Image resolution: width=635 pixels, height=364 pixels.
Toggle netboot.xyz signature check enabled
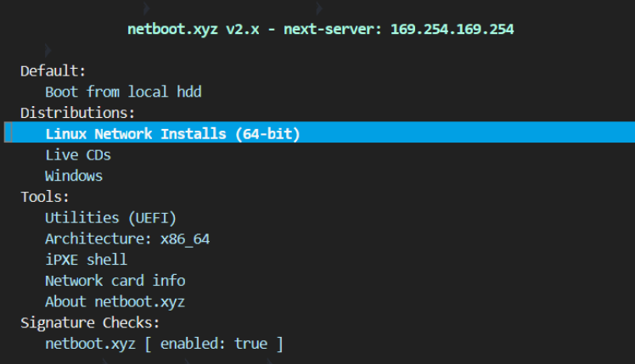tap(164, 344)
